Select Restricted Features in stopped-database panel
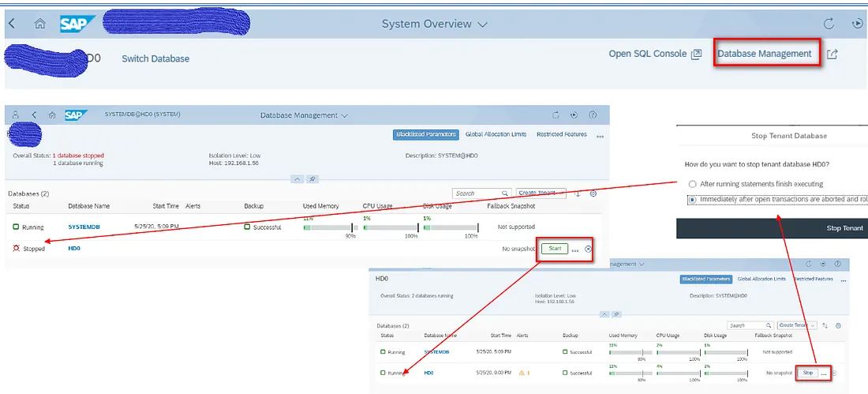The width and height of the screenshot is (868, 394). tap(561, 134)
